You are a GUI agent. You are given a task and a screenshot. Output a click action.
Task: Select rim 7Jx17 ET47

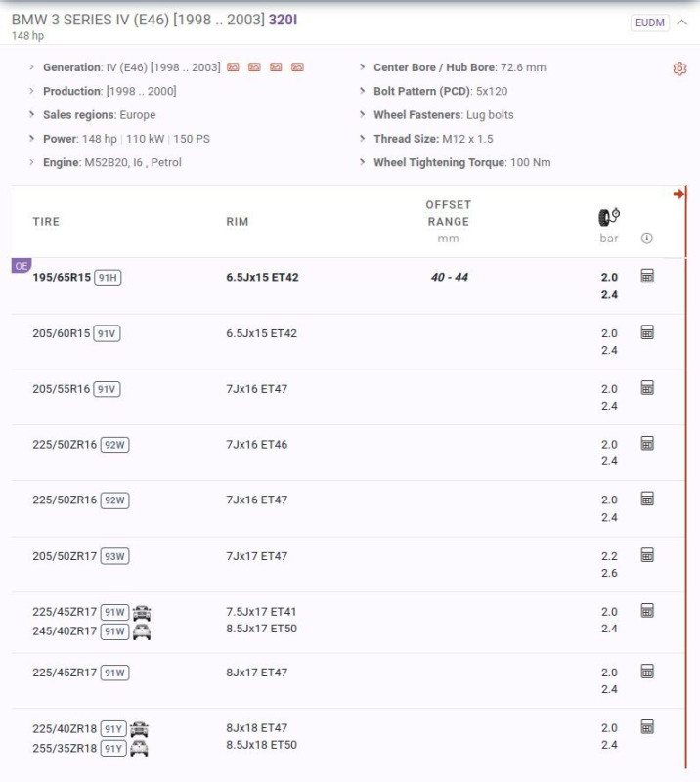click(x=257, y=556)
